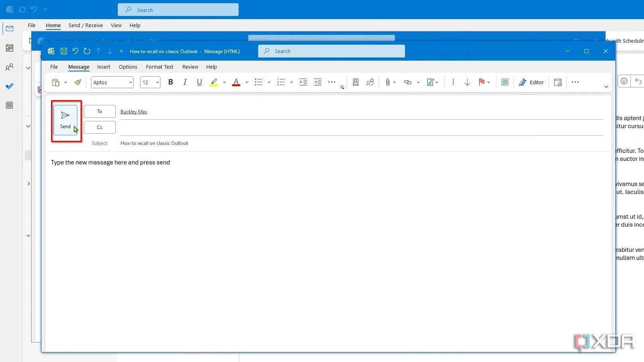Open more formatting options ellipsis

coord(332,82)
